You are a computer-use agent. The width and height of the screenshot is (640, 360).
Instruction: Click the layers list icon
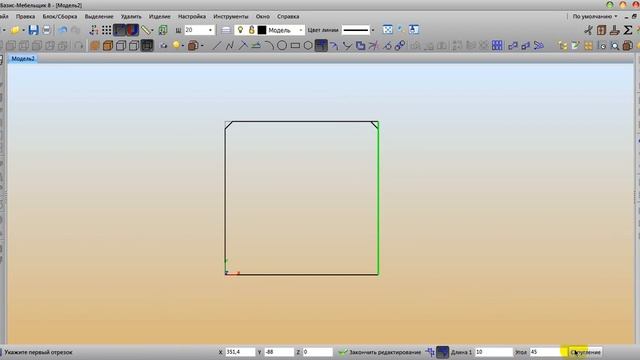[226, 30]
